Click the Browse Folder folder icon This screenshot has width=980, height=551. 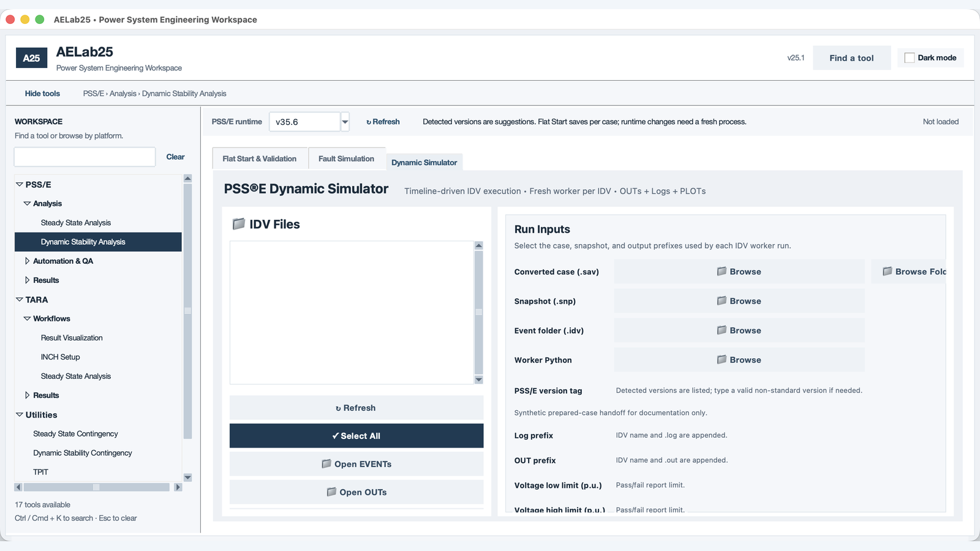point(887,271)
